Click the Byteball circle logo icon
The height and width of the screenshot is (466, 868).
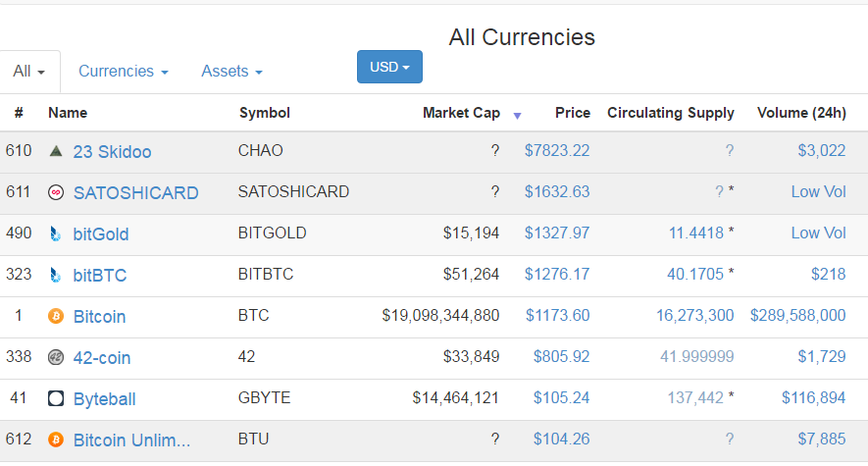click(56, 398)
